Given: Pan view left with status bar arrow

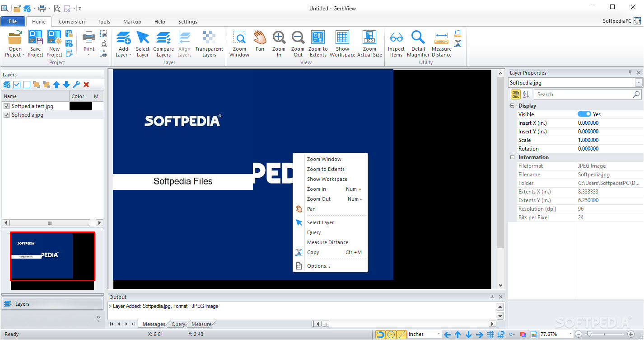Looking at the screenshot, I should coord(447,335).
